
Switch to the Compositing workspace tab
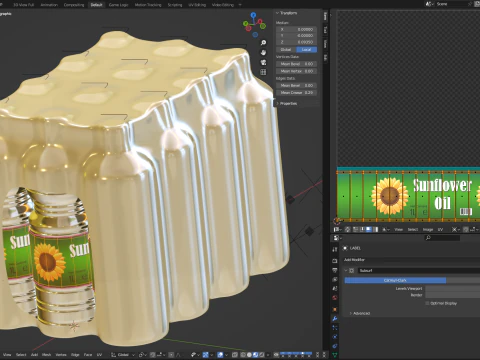(x=74, y=5)
